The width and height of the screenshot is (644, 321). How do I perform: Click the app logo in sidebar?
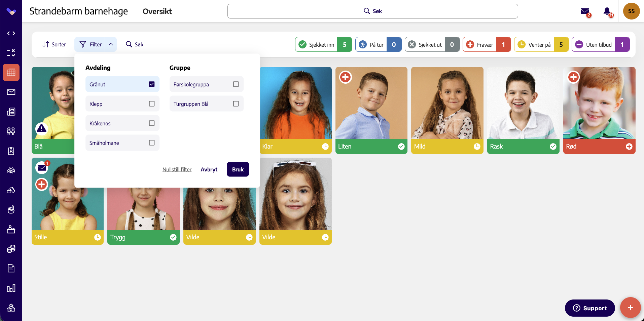[11, 12]
